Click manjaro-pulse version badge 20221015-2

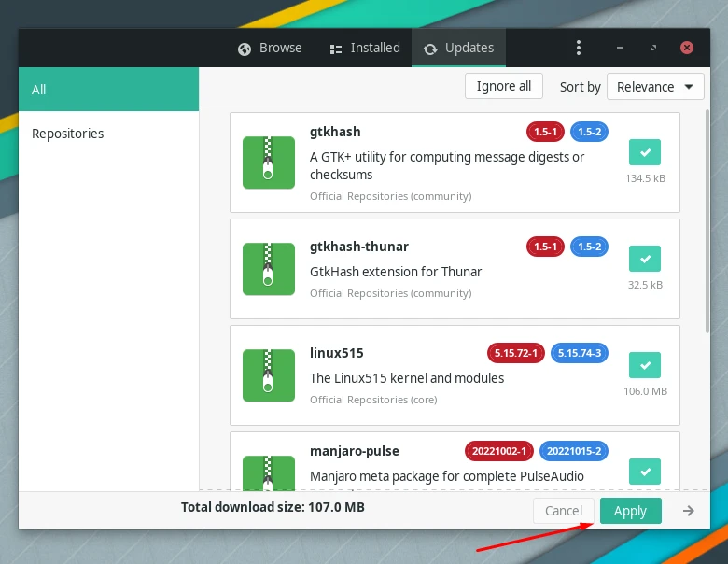pyautogui.click(x=574, y=451)
